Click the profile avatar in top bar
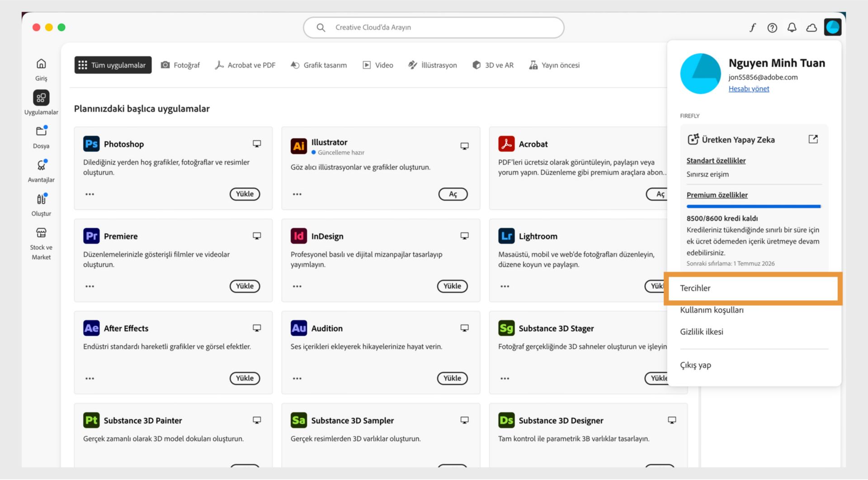 coord(832,27)
